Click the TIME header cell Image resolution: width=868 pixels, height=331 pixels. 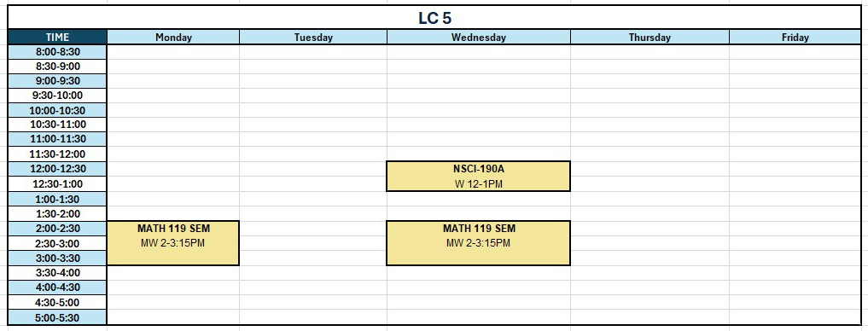pos(57,37)
